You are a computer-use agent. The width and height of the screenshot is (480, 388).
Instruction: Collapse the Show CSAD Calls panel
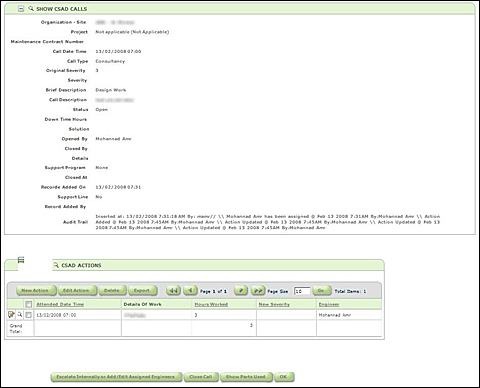click(21, 9)
